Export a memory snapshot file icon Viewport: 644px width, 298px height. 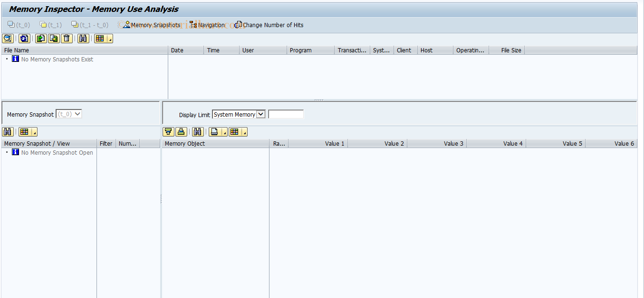pyautogui.click(x=54, y=39)
